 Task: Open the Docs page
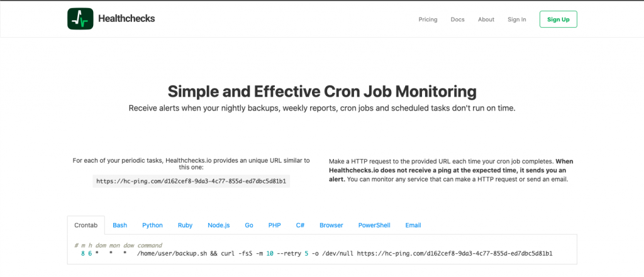pyautogui.click(x=458, y=19)
